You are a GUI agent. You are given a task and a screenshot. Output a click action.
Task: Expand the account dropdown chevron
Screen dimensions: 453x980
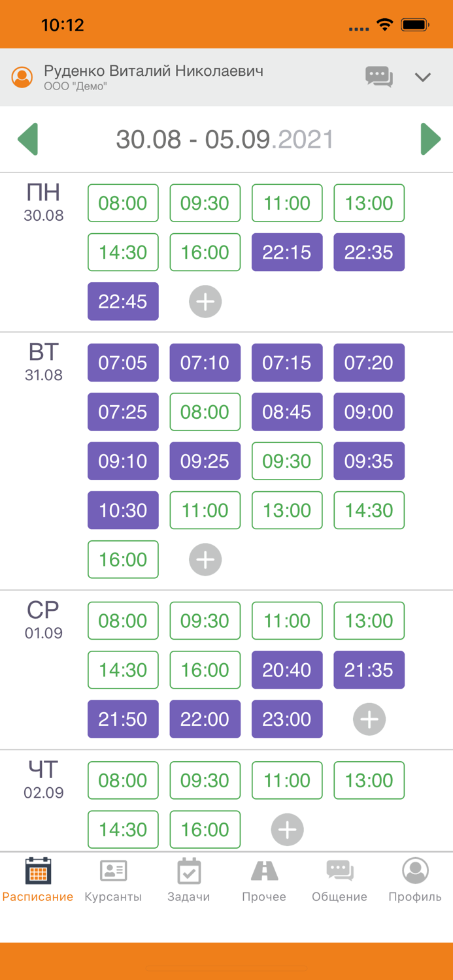[x=423, y=77]
